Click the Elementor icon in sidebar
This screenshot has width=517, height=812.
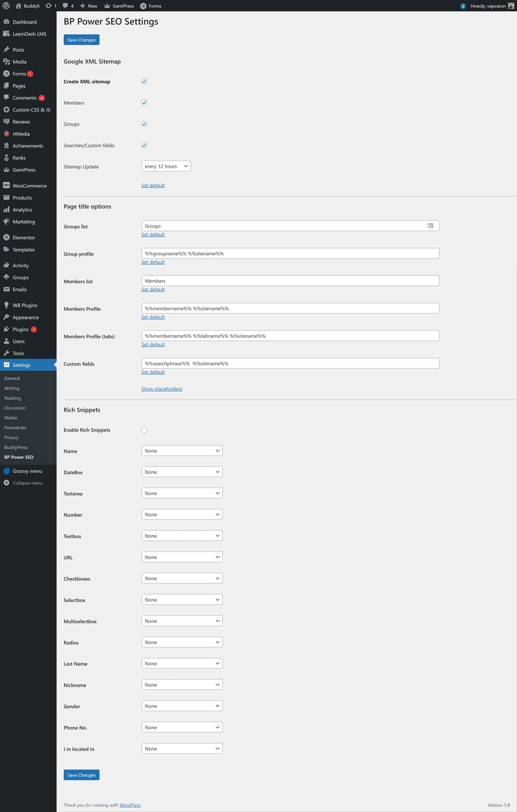[x=6, y=238]
